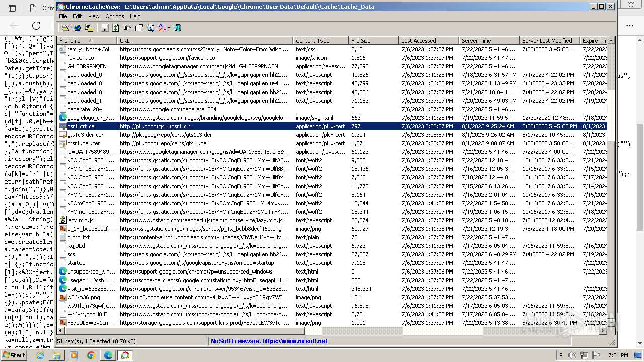The image size is (644, 362).
Task: Open the Options menu
Action: click(x=115, y=16)
